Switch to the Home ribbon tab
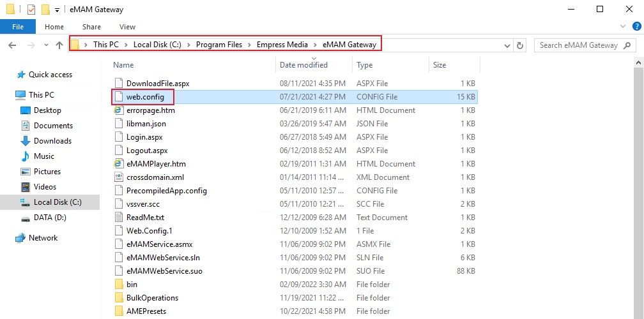 (54, 27)
